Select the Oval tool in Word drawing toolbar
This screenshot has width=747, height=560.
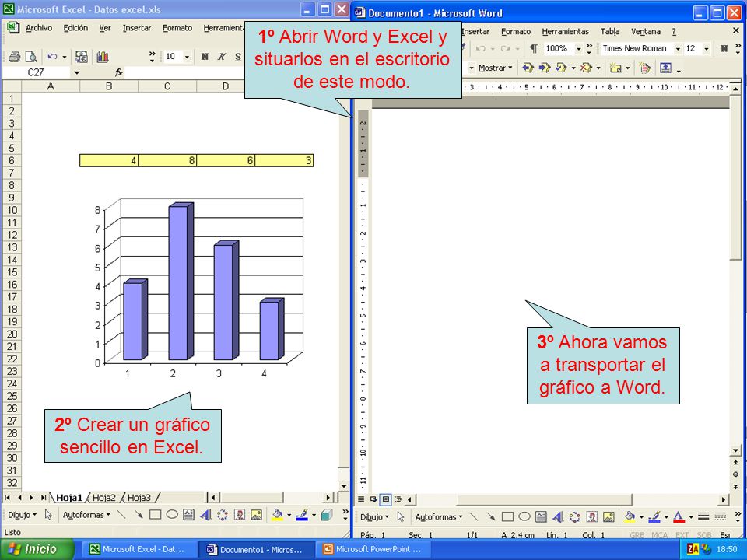(524, 516)
